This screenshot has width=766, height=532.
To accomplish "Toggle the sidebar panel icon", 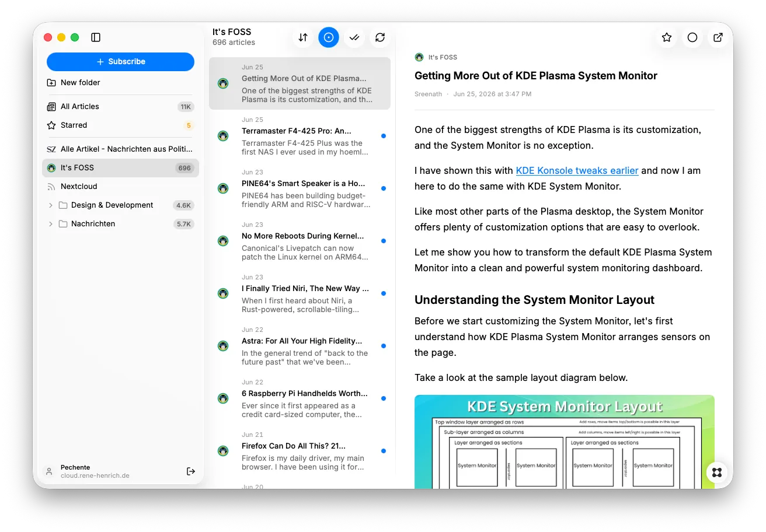I will 96,37.
